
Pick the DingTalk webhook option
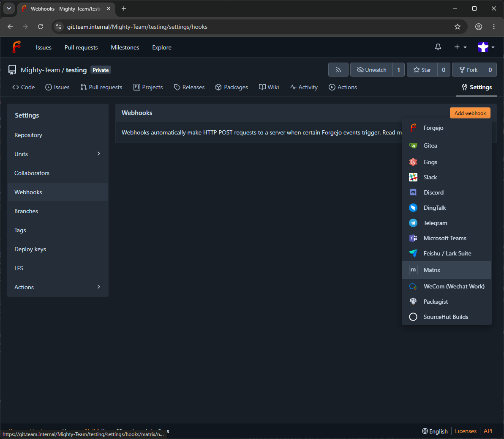click(447, 208)
